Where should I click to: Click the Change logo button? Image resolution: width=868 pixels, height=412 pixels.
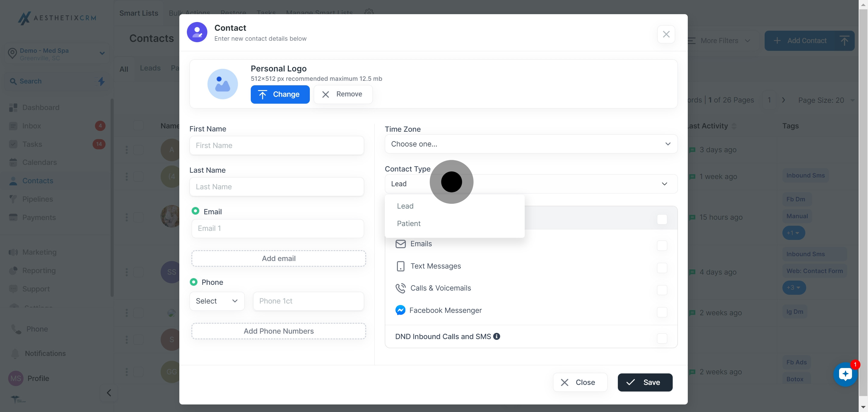pos(280,94)
